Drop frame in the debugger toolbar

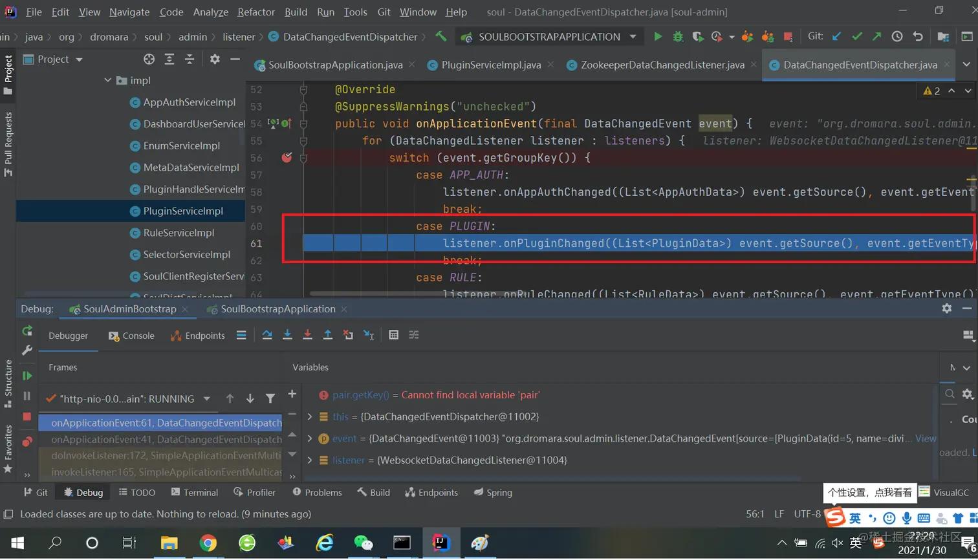(348, 335)
